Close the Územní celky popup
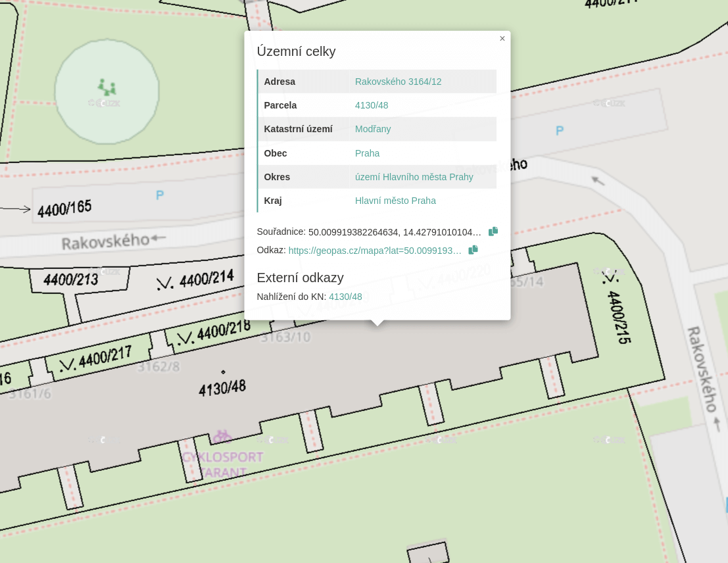The image size is (728, 563). [502, 39]
